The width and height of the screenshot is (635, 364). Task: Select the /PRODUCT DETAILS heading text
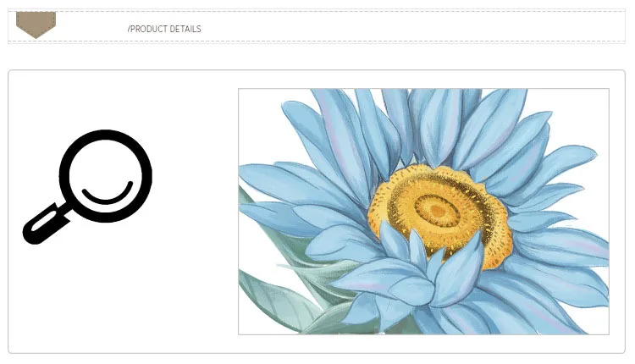pyautogui.click(x=164, y=29)
